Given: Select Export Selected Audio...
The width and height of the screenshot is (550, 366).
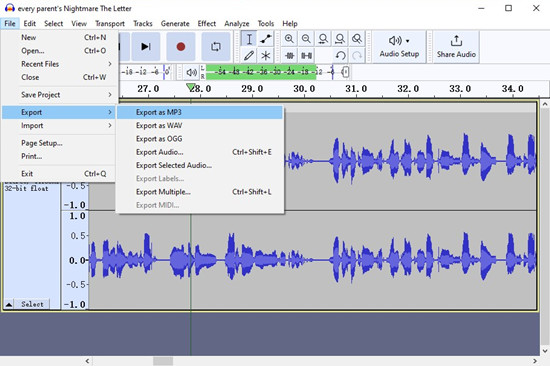Looking at the screenshot, I should (200, 165).
